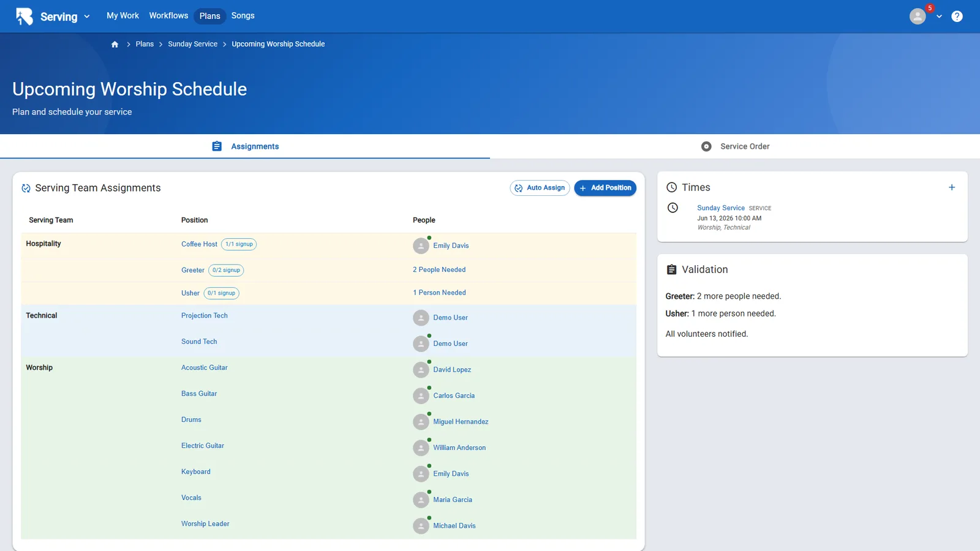Click the Auto Assign button
Screen dimensions: 980x551
[540, 188]
